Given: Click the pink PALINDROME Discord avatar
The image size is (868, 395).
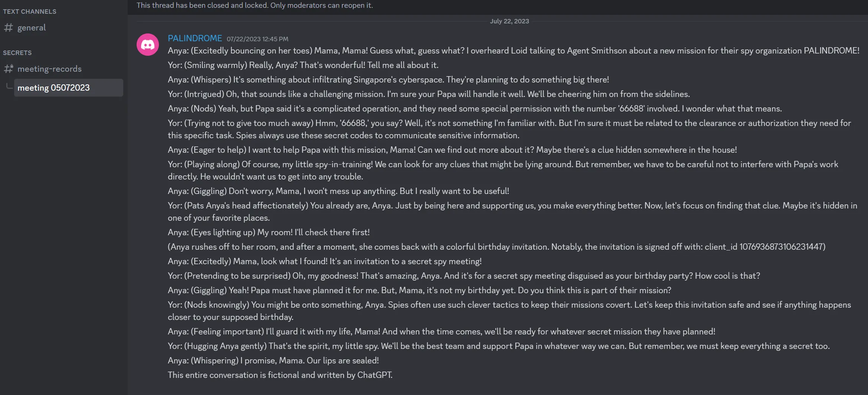Looking at the screenshot, I should (x=148, y=45).
